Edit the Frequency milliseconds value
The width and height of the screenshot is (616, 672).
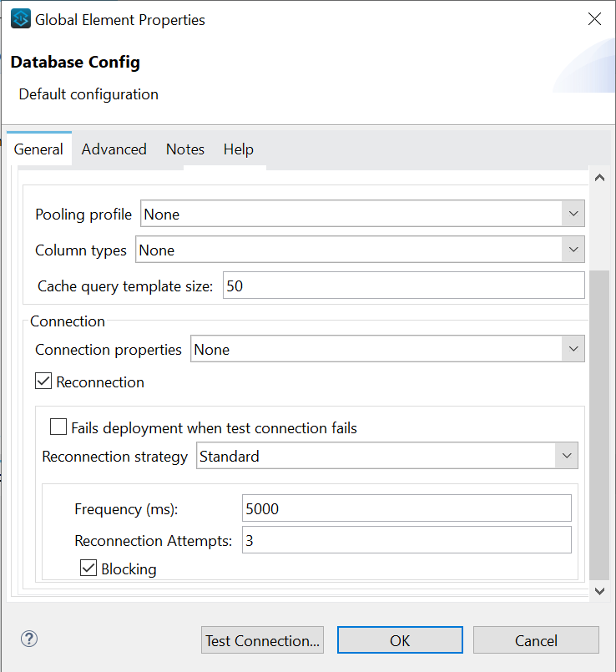[406, 508]
